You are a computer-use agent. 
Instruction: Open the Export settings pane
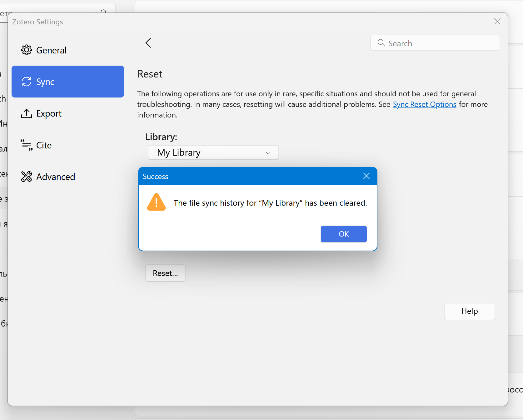click(68, 113)
